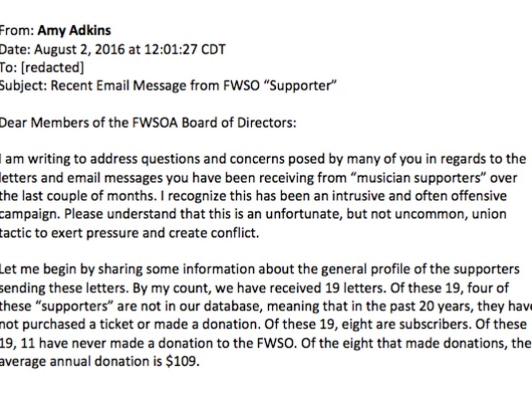532x399 pixels.
Task: Click the "From:" header label
Action: click(x=16, y=31)
